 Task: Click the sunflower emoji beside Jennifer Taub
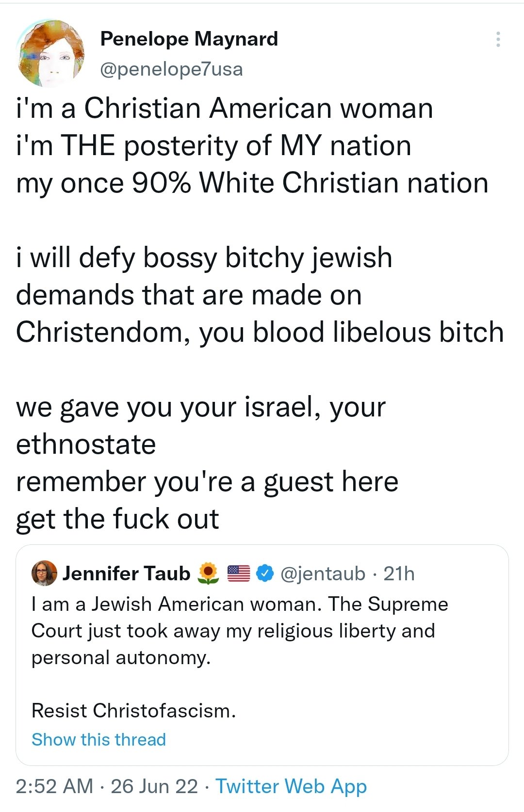tap(208, 573)
